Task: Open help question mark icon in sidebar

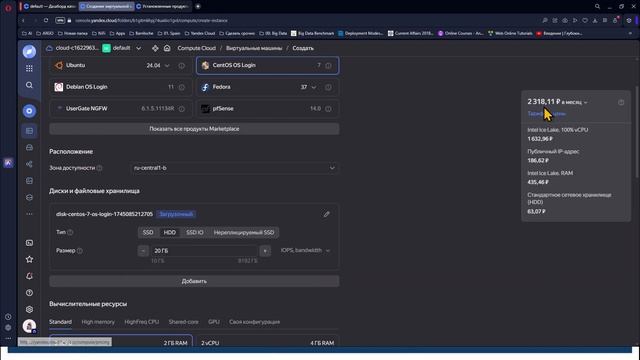Action: click(x=29, y=293)
